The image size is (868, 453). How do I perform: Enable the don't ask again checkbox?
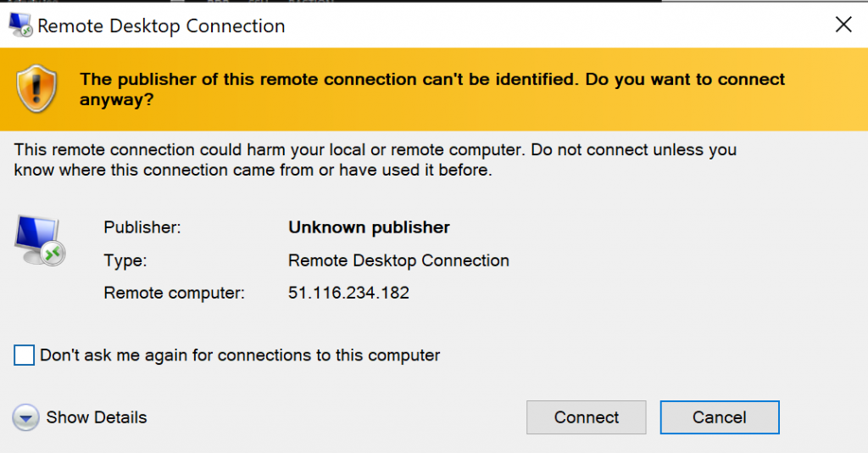[x=25, y=355]
